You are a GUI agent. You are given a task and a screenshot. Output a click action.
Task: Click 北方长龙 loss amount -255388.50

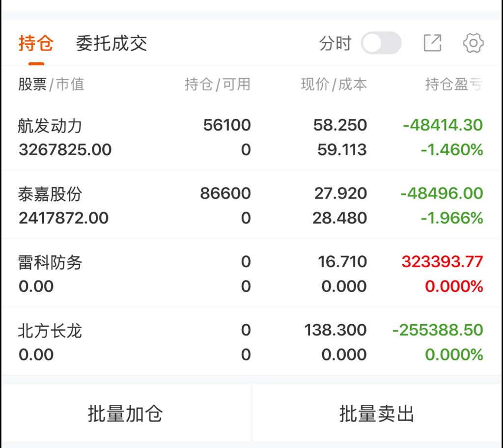pyautogui.click(x=438, y=330)
